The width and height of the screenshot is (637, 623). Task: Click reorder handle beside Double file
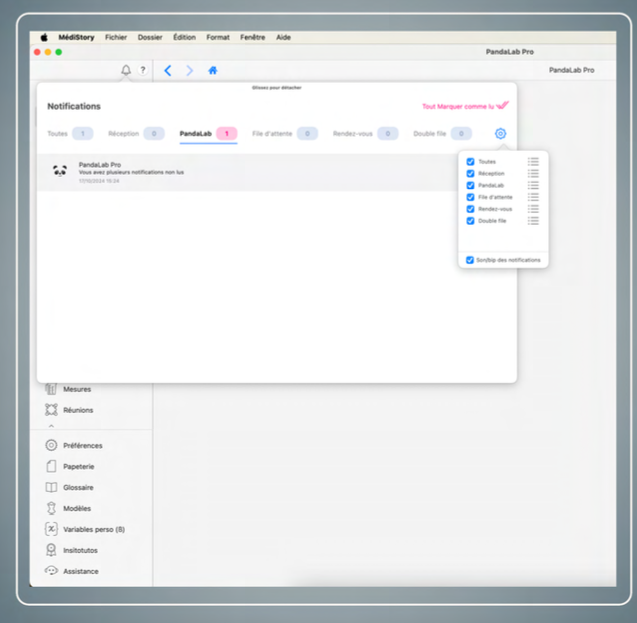(533, 221)
